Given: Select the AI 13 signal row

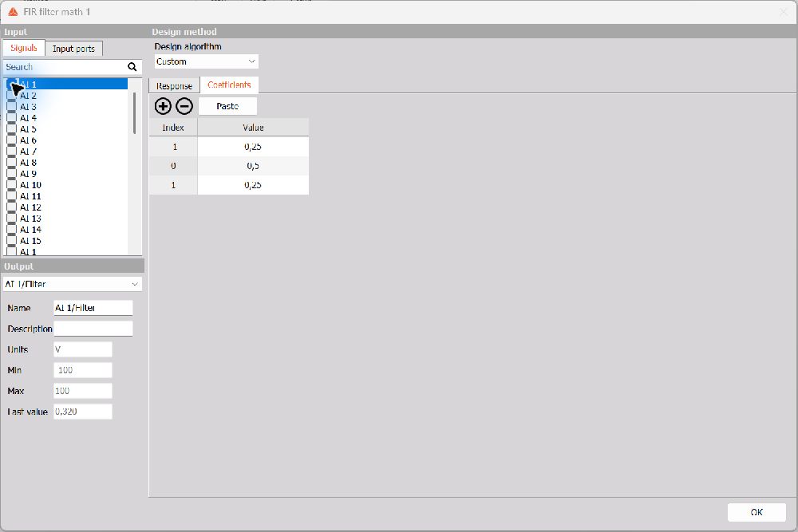Looking at the screenshot, I should coord(66,219).
